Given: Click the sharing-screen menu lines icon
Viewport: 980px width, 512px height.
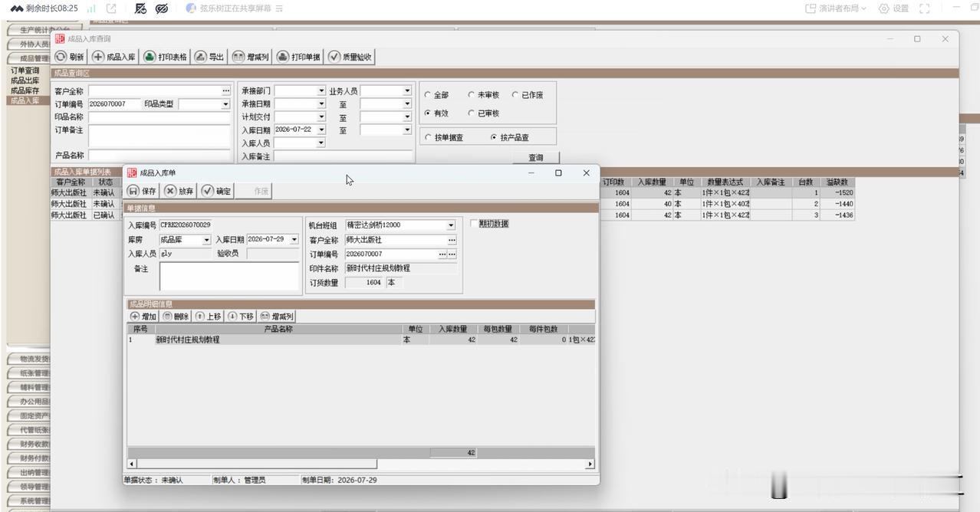Looking at the screenshot, I should tap(279, 8).
